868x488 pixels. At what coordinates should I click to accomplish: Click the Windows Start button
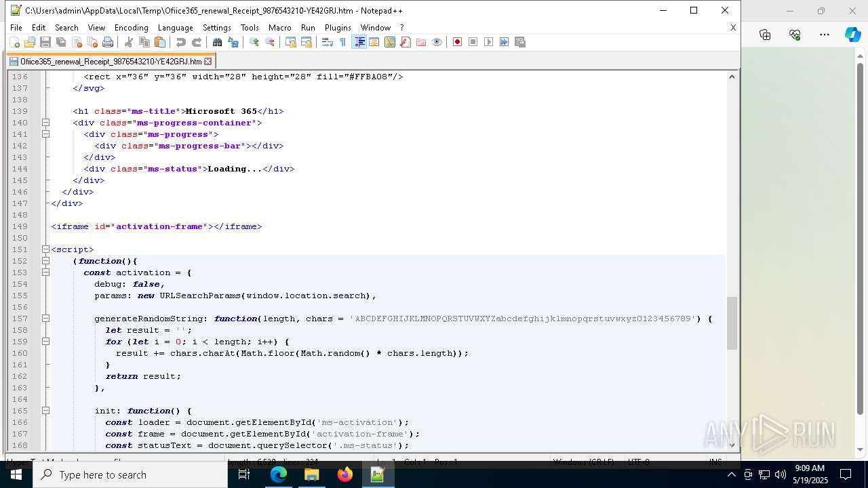[x=16, y=474]
